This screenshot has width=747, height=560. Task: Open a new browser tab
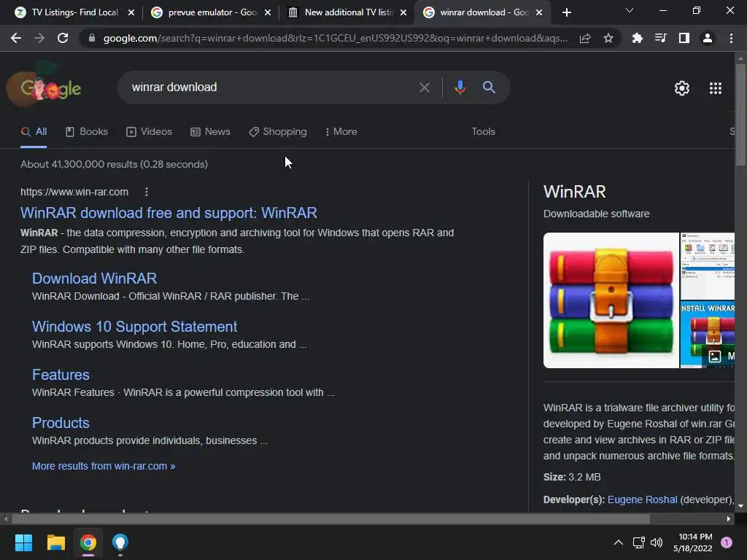566,12
